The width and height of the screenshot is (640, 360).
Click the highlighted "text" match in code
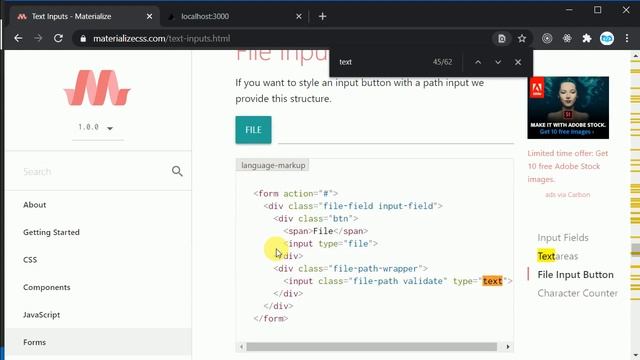[492, 281]
